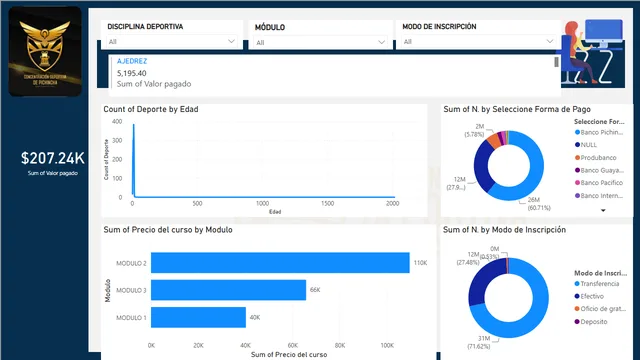The image size is (640, 360).
Task: Click the NULL legend entry
Action: pos(586,145)
